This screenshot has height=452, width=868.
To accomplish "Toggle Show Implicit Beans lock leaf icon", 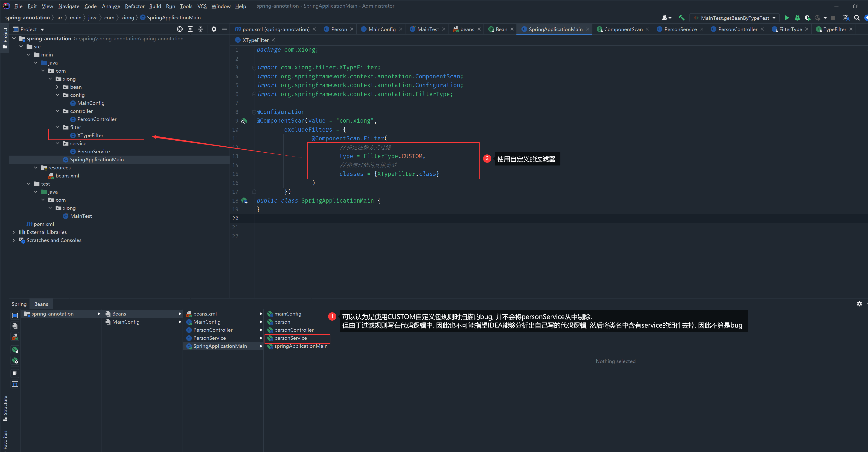I will tap(15, 350).
